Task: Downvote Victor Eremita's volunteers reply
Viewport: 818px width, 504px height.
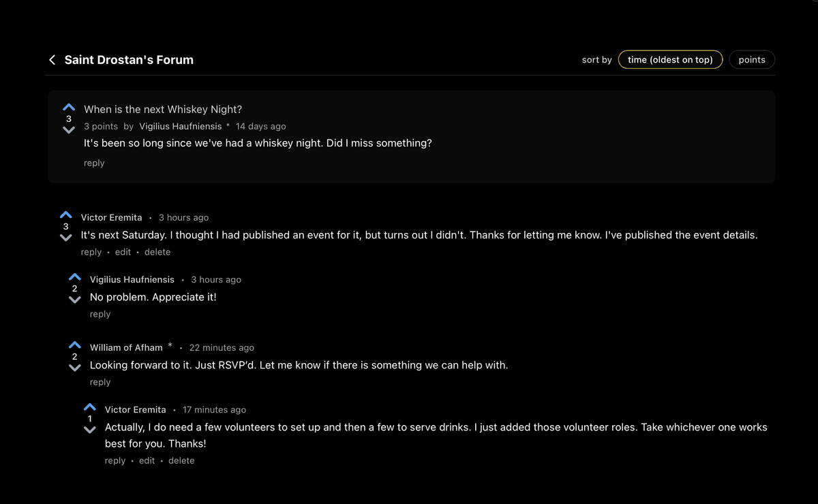Action: click(90, 430)
